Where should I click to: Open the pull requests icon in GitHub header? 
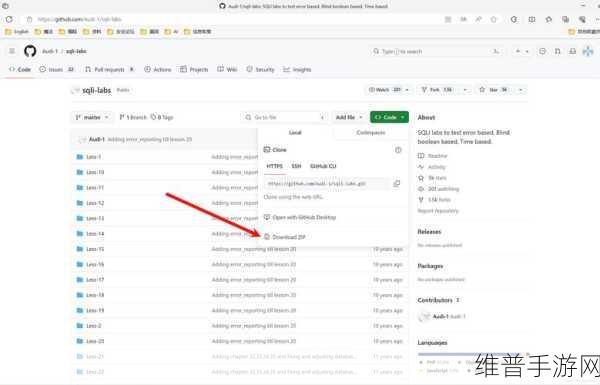click(x=558, y=51)
